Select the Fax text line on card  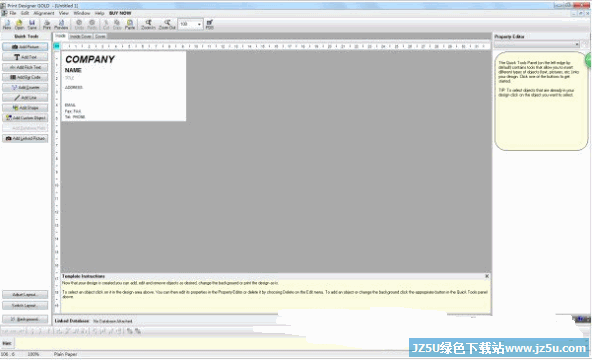click(x=73, y=111)
